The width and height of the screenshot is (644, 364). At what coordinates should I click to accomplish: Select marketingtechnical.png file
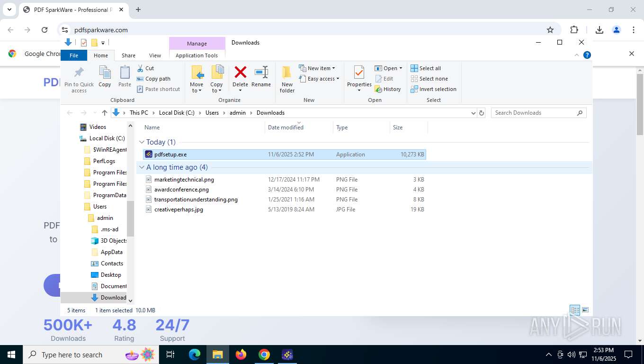284,180
